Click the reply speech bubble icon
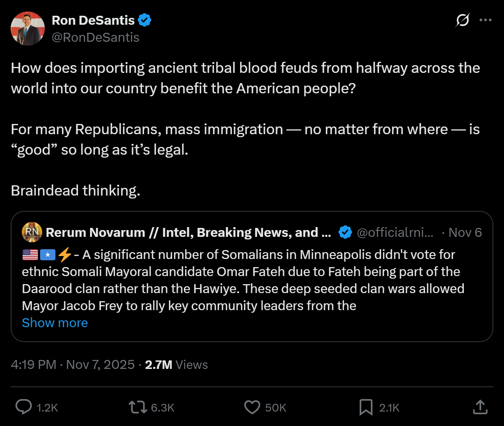 [x=24, y=407]
